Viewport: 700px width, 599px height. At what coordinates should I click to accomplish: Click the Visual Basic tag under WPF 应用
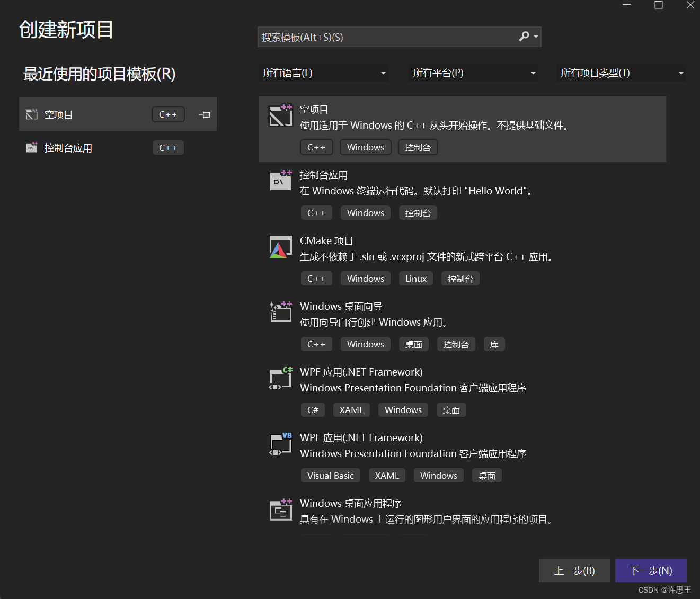click(x=331, y=476)
